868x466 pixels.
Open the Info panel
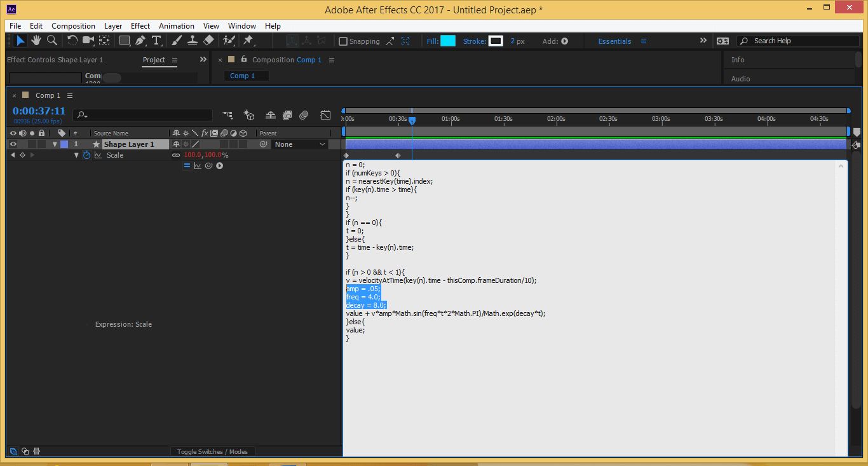[x=738, y=60]
